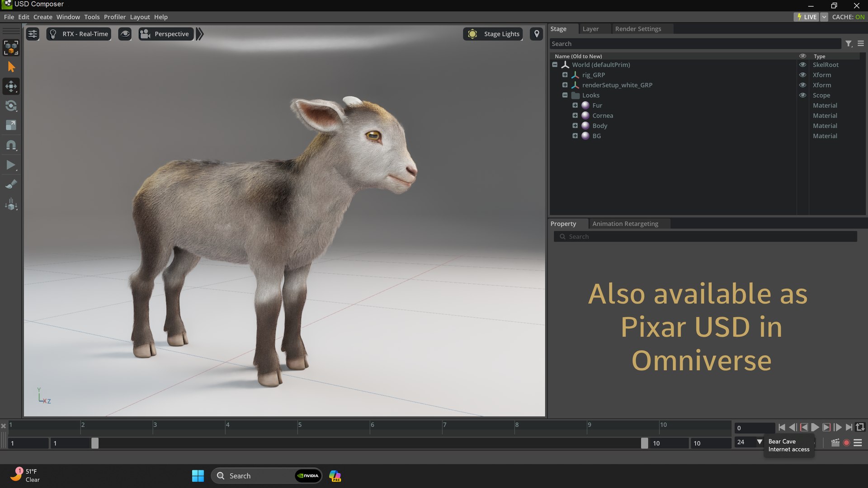Viewport: 868px width, 488px height.
Task: Pick the orange arrow Select tool
Action: [x=11, y=67]
